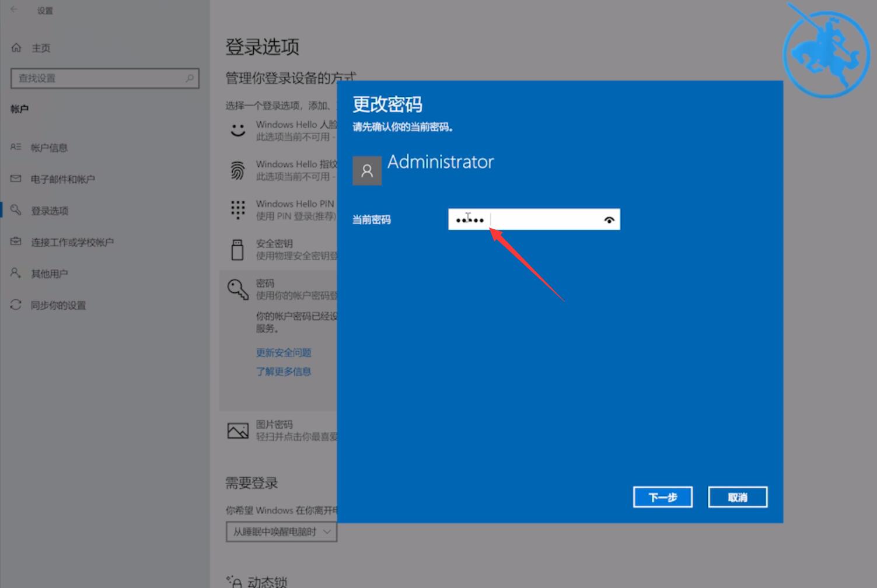The height and width of the screenshot is (588, 877).
Task: Click the 同步你的设置 sync icon
Action: click(16, 304)
